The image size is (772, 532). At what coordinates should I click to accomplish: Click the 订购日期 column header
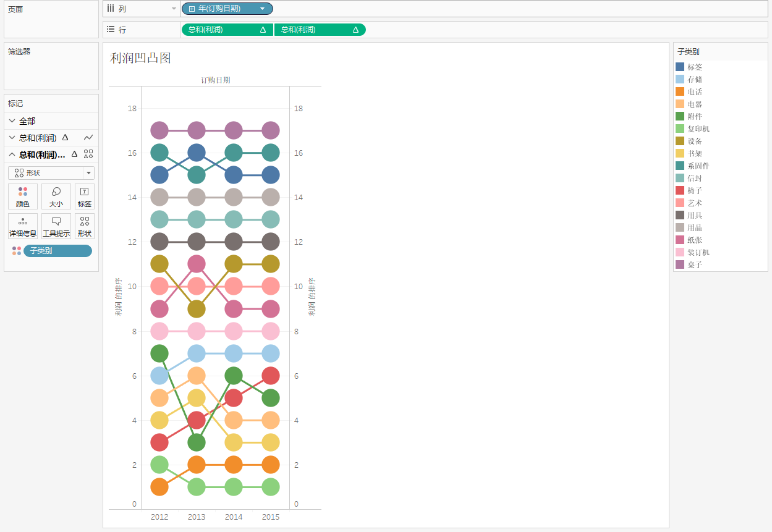215,80
